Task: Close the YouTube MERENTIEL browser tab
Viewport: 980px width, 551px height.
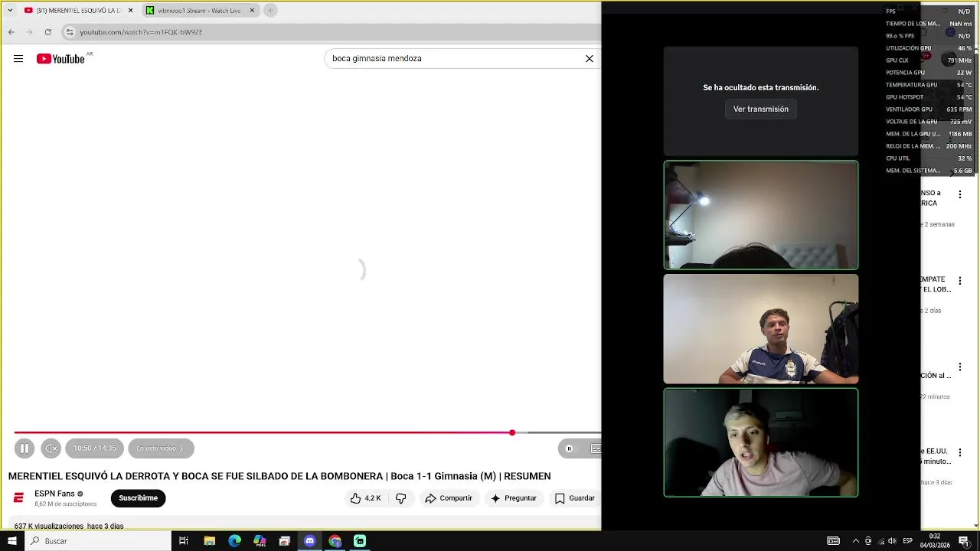Action: pos(130,11)
